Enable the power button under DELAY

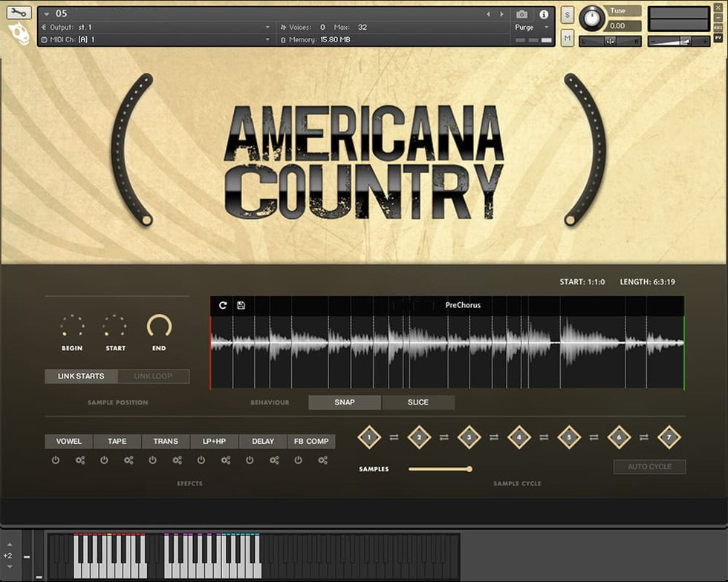coord(250,460)
